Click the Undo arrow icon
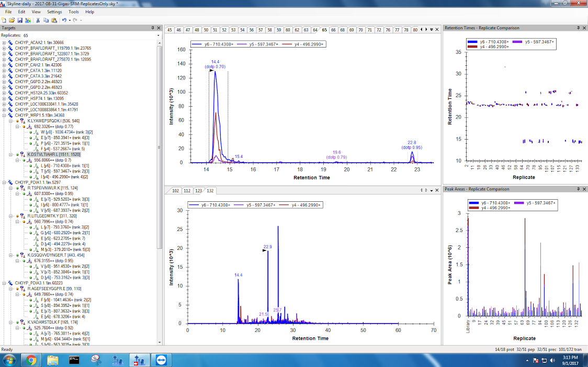 (x=64, y=20)
